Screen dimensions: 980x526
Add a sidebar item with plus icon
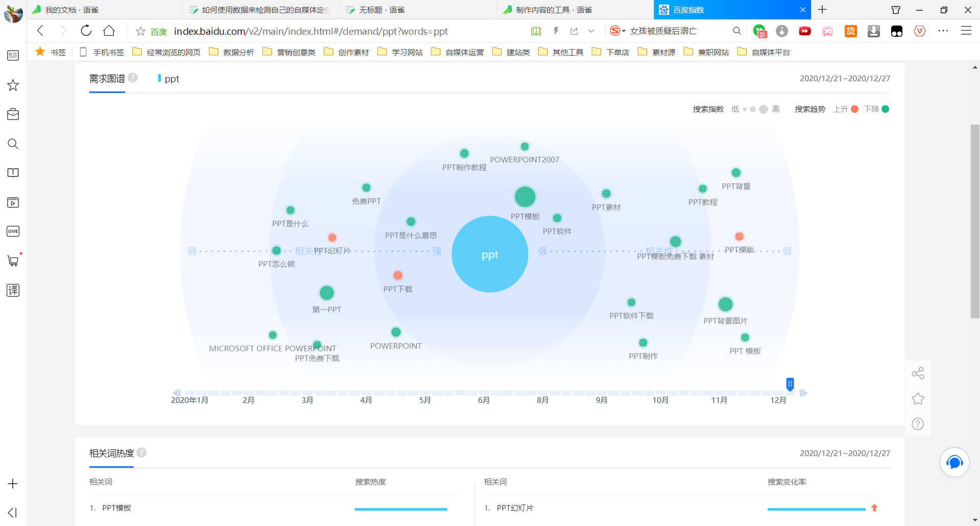pyautogui.click(x=13, y=484)
